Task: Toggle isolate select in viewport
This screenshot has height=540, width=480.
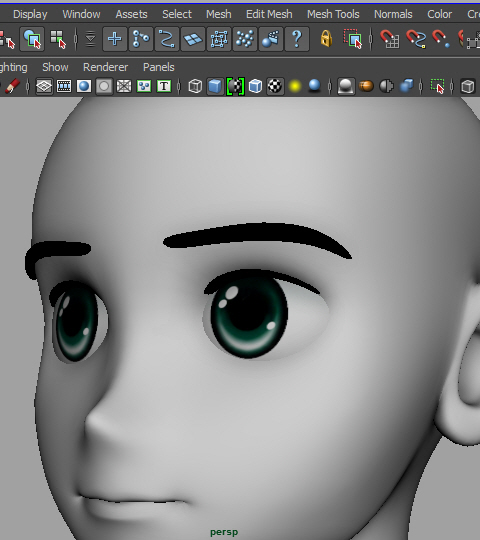Action: 438,86
